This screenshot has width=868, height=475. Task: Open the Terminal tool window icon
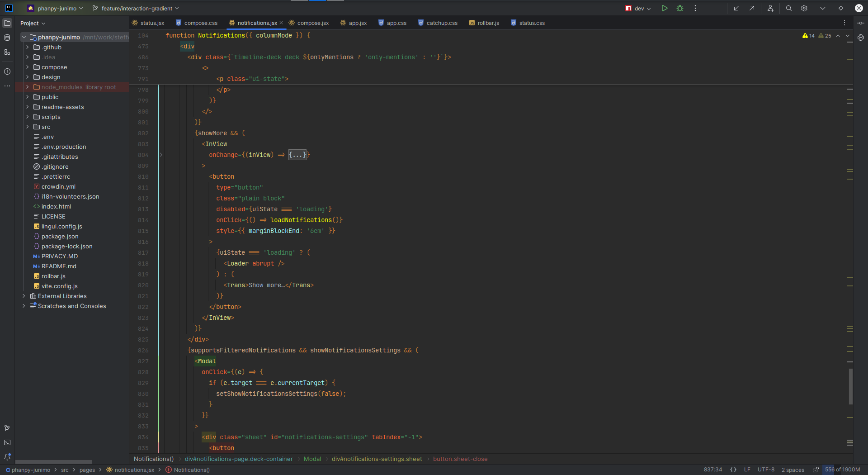[x=7, y=442]
